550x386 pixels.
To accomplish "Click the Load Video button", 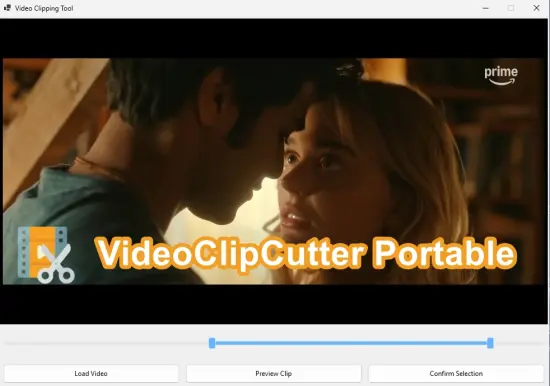I will [91, 373].
